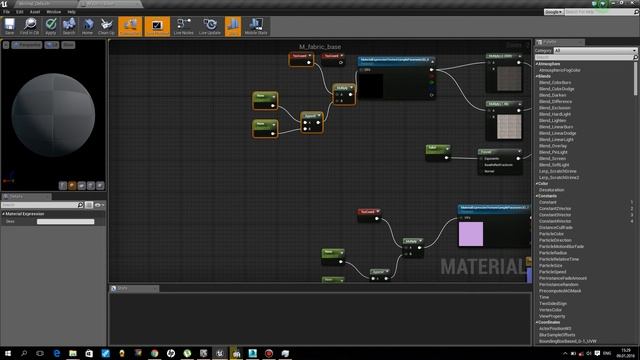Open the Details eye view options

99,205
